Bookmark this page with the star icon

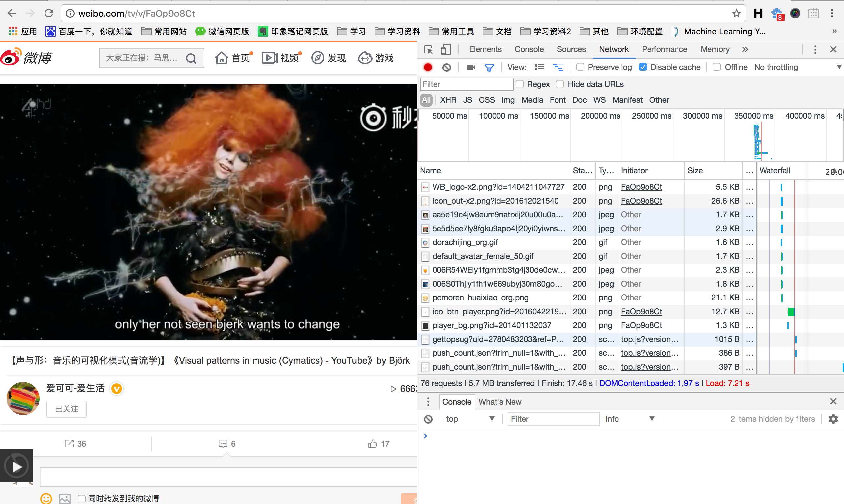pyautogui.click(x=736, y=14)
